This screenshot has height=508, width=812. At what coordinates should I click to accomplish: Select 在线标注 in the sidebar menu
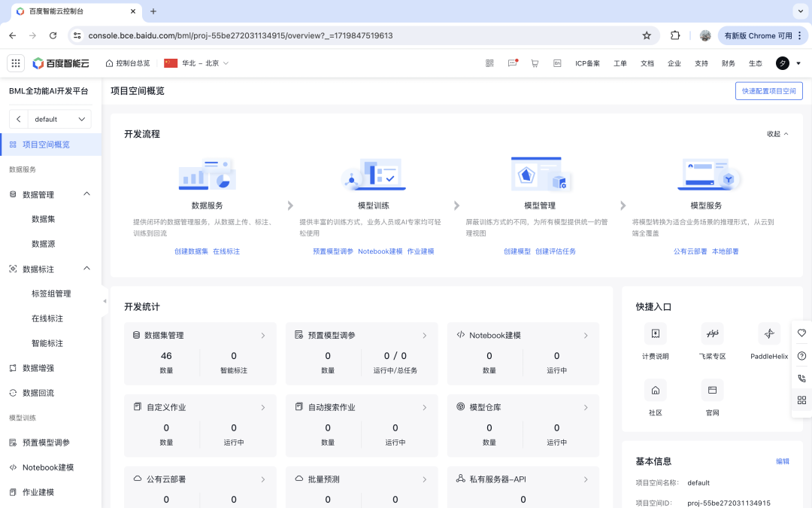(x=47, y=318)
